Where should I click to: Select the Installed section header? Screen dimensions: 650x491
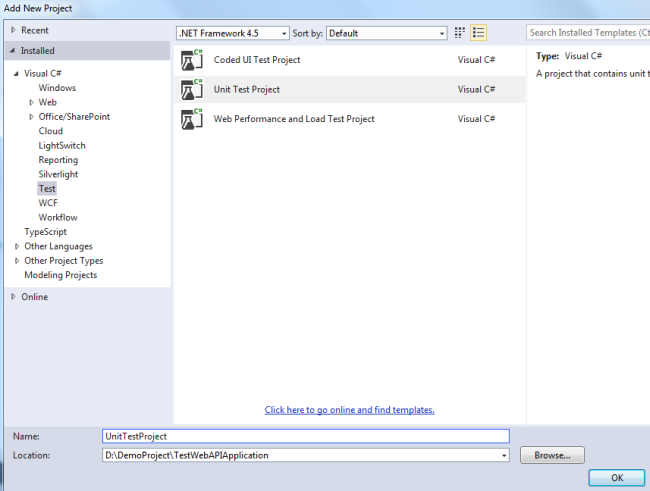point(87,51)
